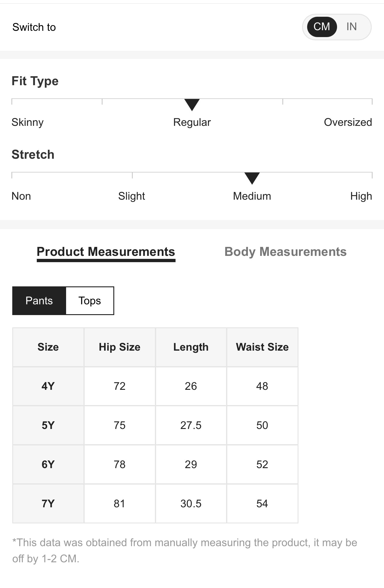The width and height of the screenshot is (384, 588).
Task: Click the Fit Type Regular marker triangle
Action: pos(192,104)
